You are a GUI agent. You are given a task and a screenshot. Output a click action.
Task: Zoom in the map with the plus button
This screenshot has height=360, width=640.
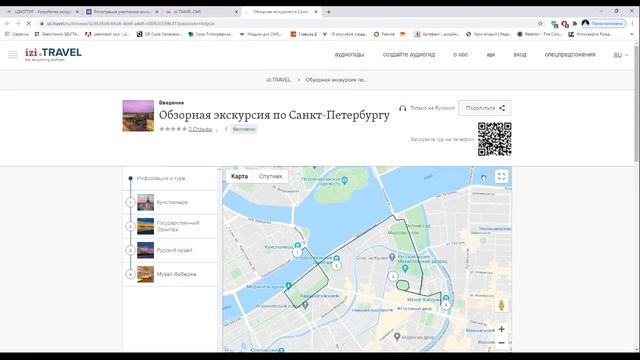[501, 329]
